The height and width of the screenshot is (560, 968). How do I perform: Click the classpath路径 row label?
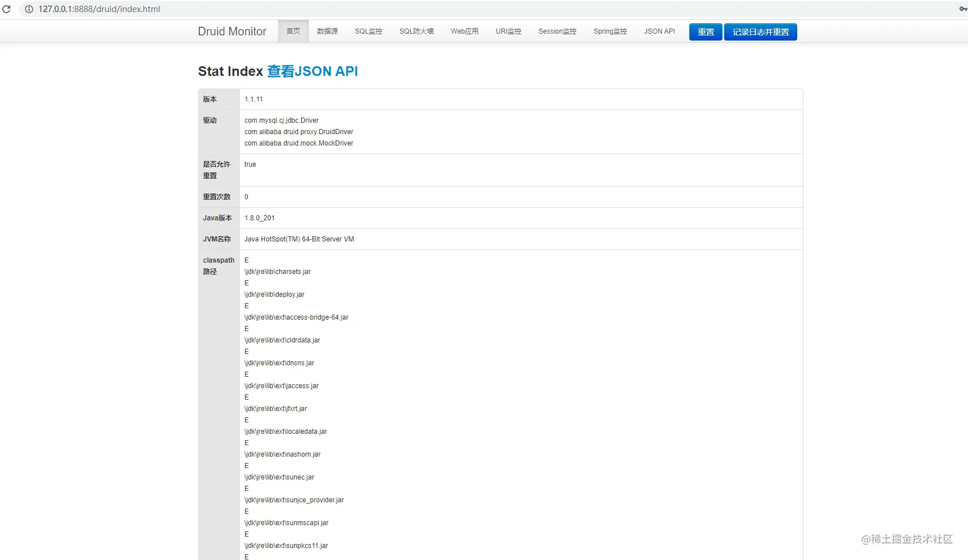pyautogui.click(x=219, y=266)
